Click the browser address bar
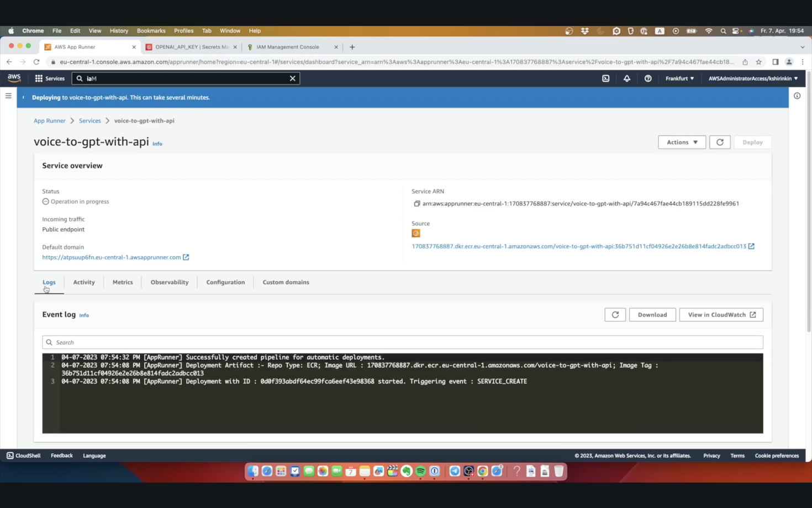This screenshot has height=508, width=812. tap(397, 62)
